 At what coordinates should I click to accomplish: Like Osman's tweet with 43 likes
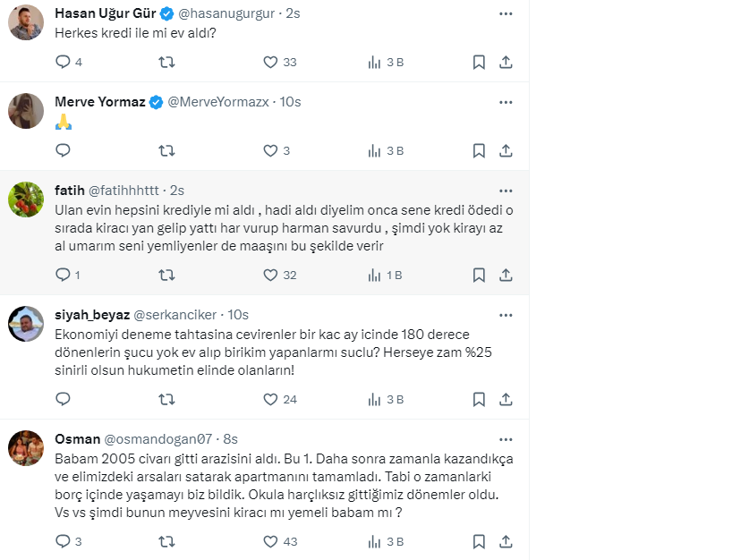[271, 541]
